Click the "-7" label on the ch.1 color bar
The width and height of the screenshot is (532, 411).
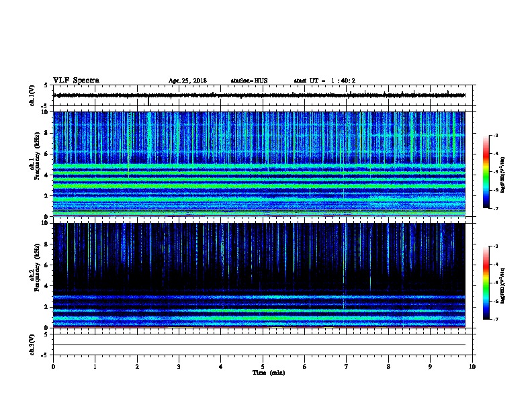pyautogui.click(x=495, y=208)
